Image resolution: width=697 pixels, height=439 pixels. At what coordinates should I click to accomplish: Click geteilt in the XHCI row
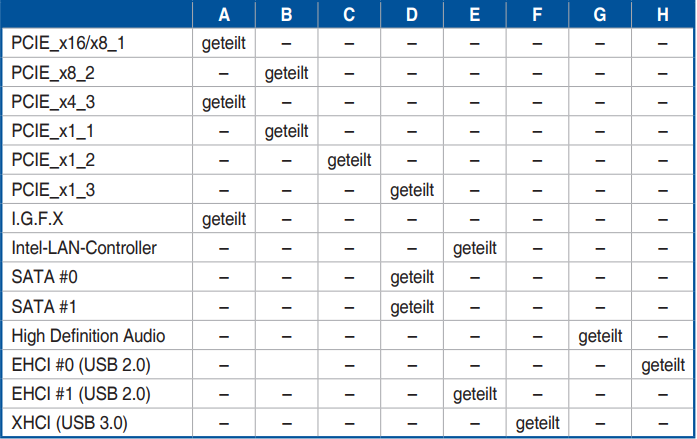(x=537, y=423)
